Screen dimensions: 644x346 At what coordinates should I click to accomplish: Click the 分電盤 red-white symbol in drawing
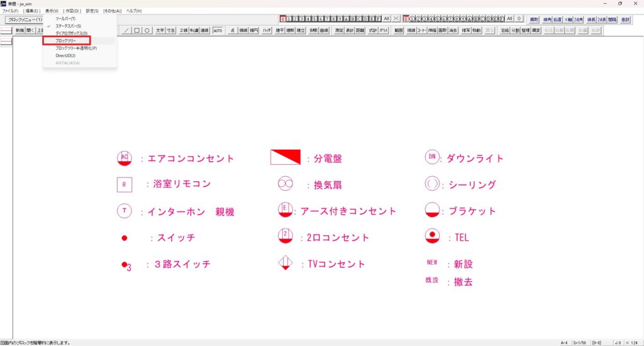point(286,157)
